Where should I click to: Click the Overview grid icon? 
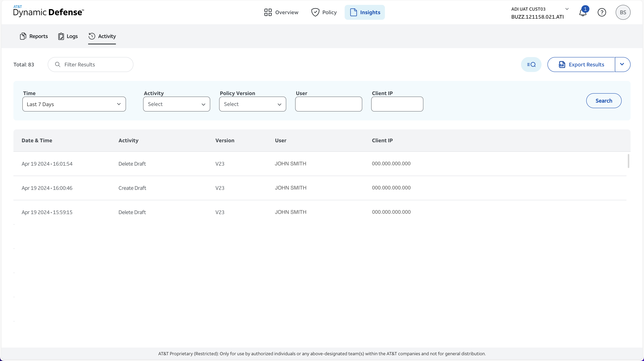268,12
